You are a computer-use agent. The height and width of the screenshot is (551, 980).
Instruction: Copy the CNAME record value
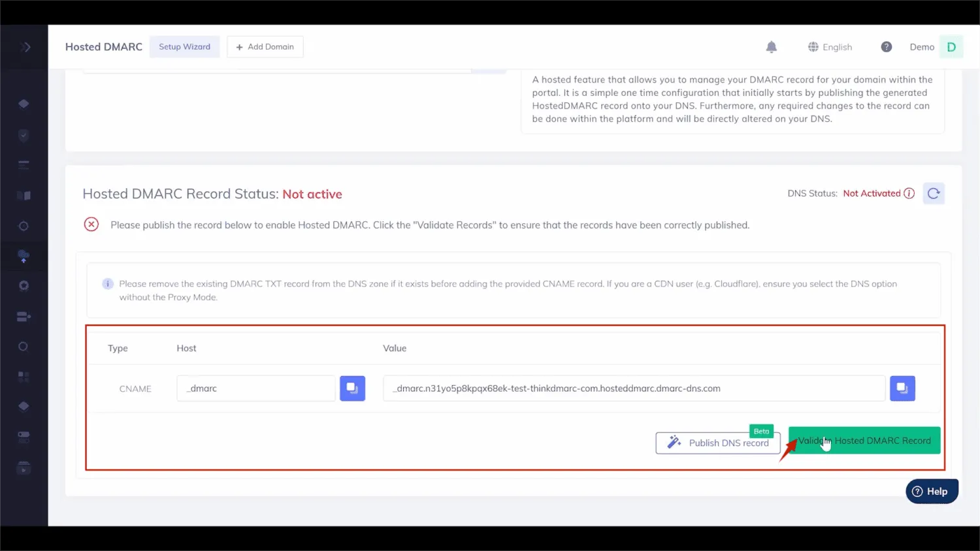(902, 388)
